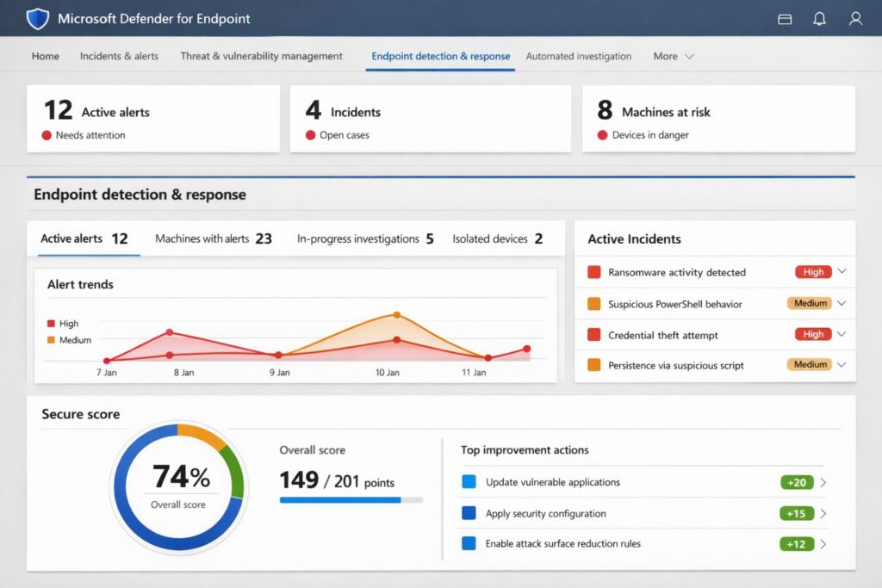Click the Microsoft Defender shield logo

click(x=36, y=17)
